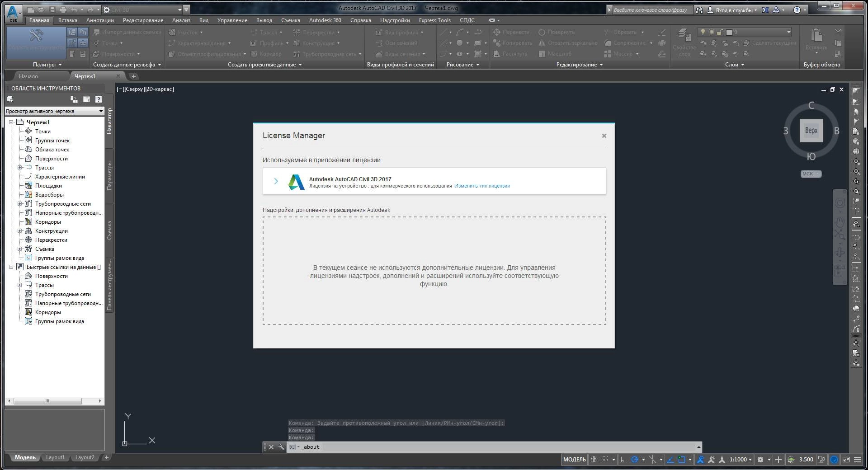Click Вход в службы sign-in button

[x=732, y=10]
